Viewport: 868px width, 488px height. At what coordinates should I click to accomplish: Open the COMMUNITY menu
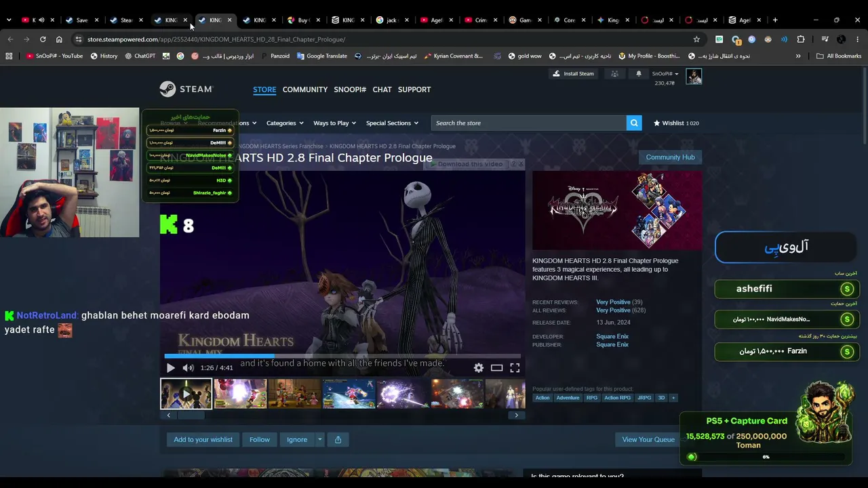[305, 89]
